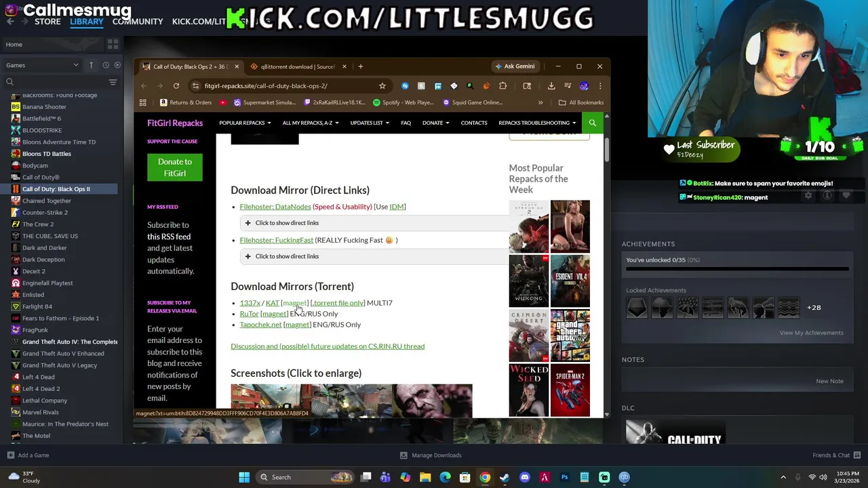Open the Steam taskbar icon
Screen dimensions: 868x488
(x=505, y=477)
